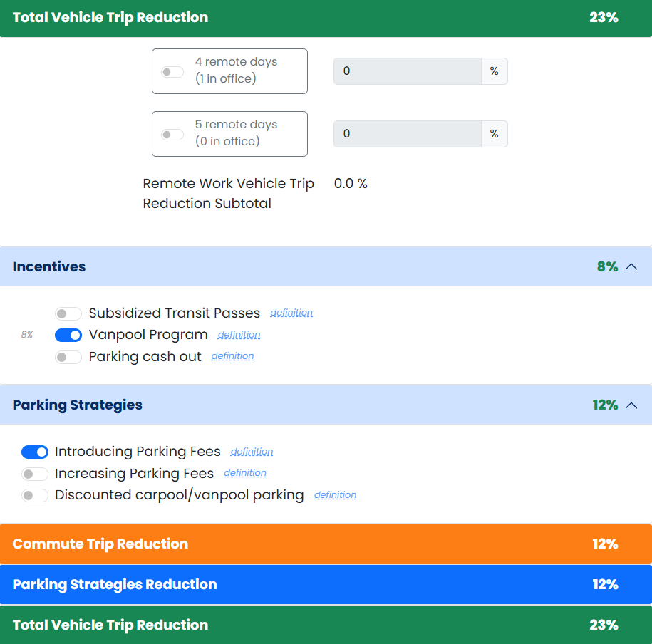Collapse the Parking Strategies section chevron
This screenshot has height=644, width=652.
point(631,405)
